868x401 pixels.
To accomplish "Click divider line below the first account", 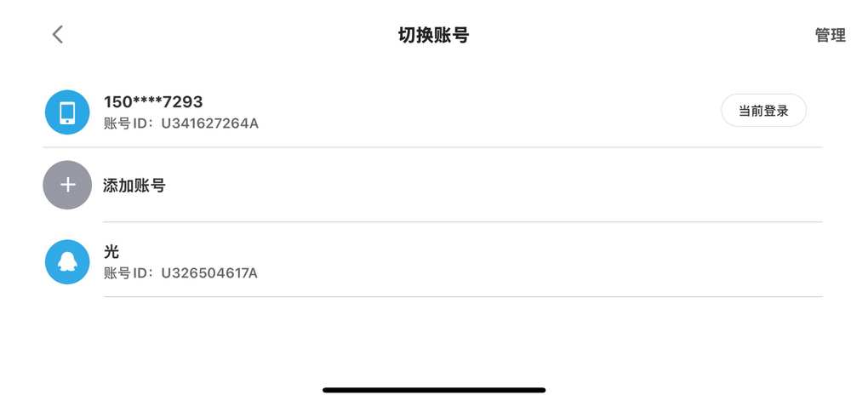I will 432,147.
